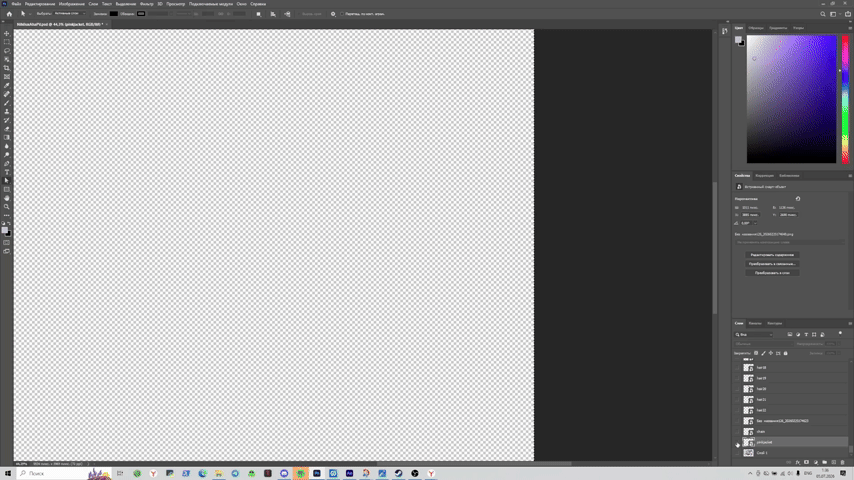Image resolution: width=854 pixels, height=480 pixels.
Task: Toggle the layer filtering switch on or off
Action: coord(840,333)
